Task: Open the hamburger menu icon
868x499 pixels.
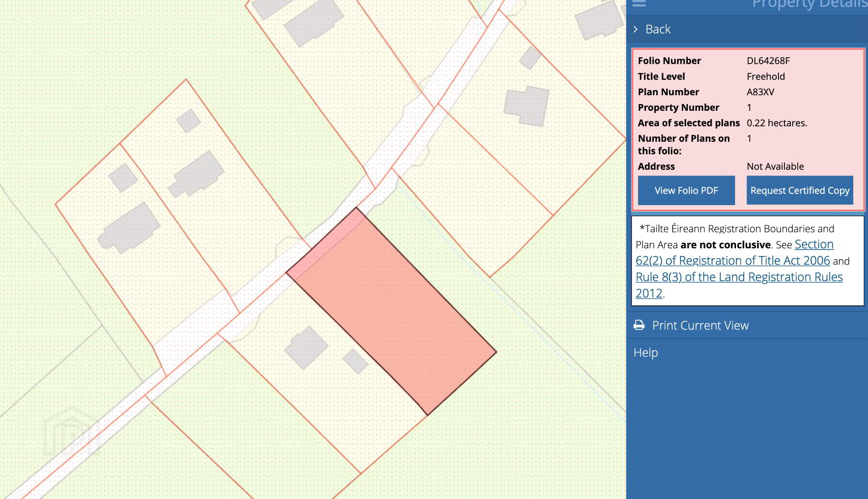Action: (x=639, y=4)
